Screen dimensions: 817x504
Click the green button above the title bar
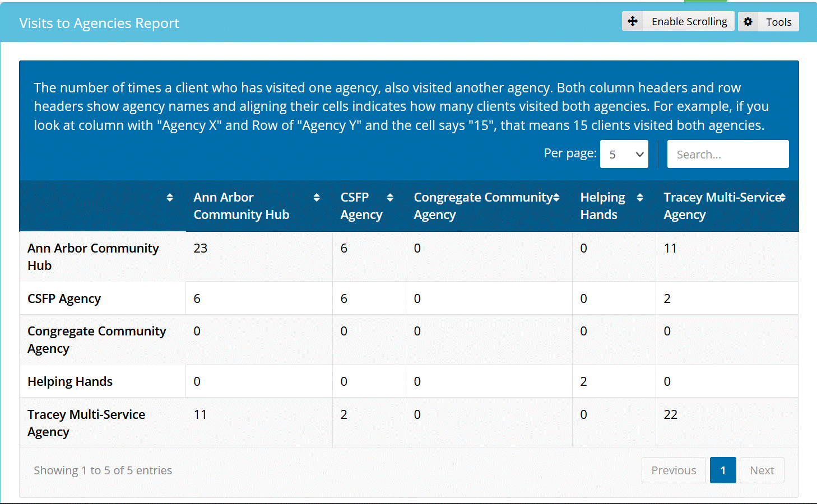[704, 2]
